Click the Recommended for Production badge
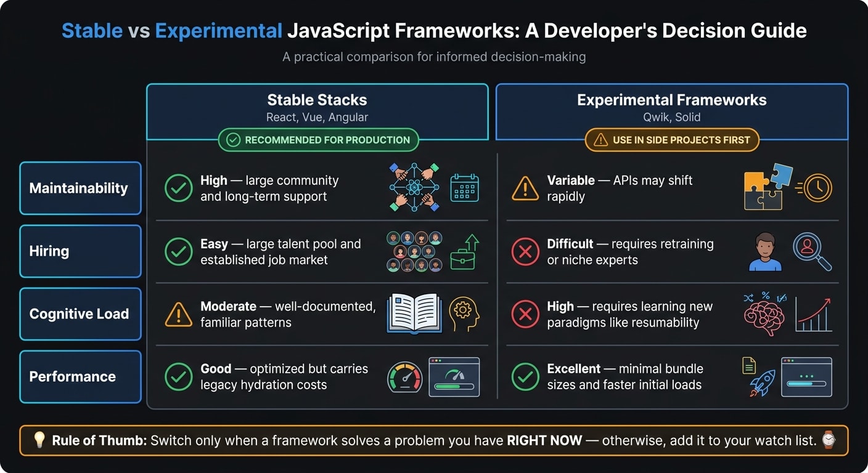The width and height of the screenshot is (868, 473). point(318,140)
